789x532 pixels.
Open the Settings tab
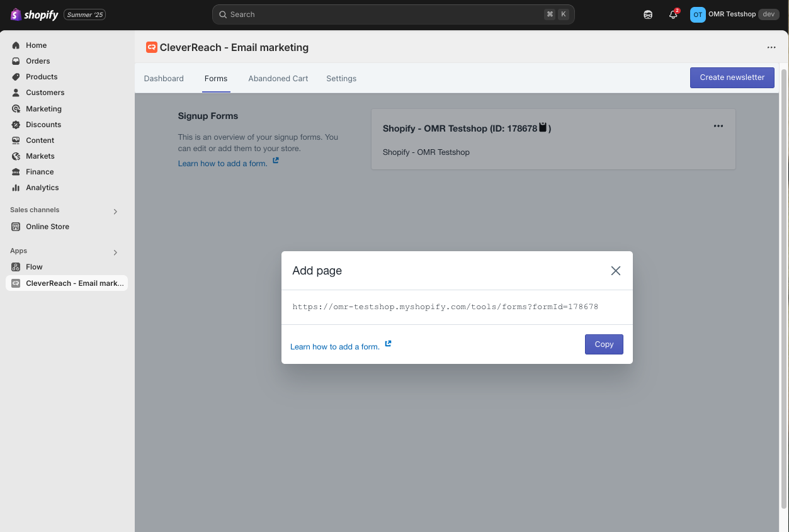pos(341,79)
